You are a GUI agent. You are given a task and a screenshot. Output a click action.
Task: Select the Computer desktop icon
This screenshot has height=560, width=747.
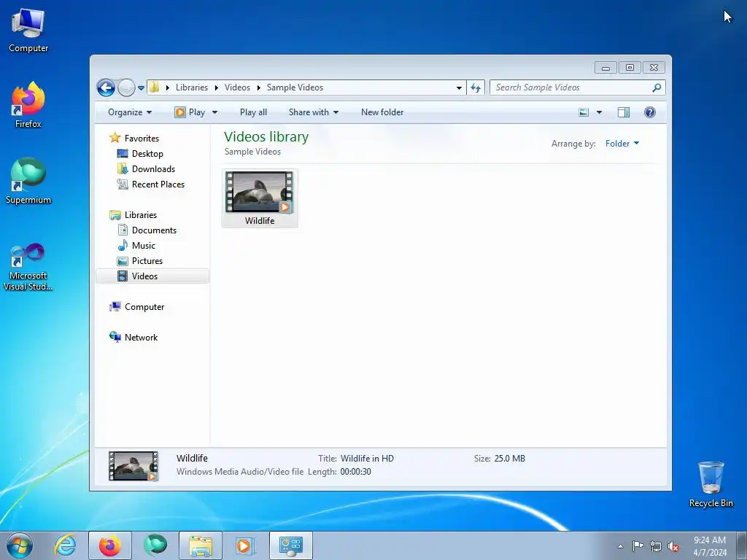pos(28,31)
